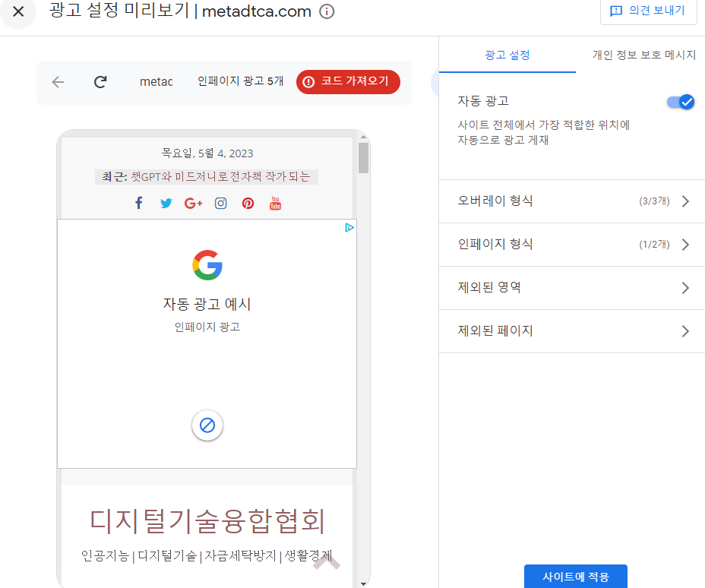This screenshot has width=705, height=588.
Task: Go back with the preview arrow
Action: tap(58, 82)
